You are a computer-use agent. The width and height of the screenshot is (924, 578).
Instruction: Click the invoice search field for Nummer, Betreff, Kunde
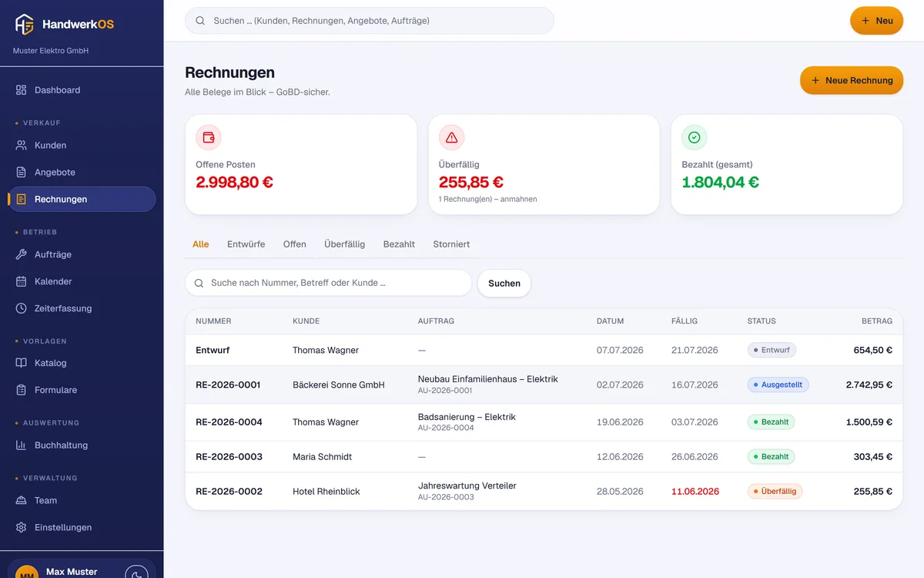coord(329,283)
